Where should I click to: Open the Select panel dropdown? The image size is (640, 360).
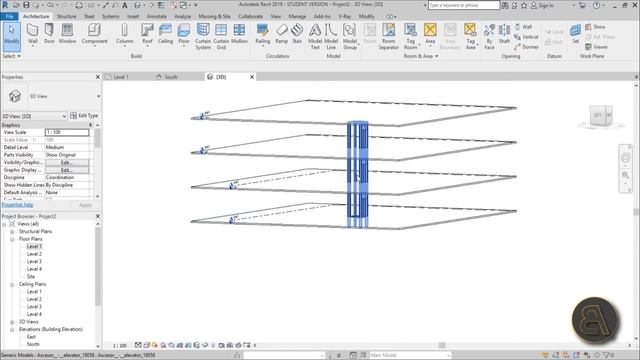tap(11, 56)
